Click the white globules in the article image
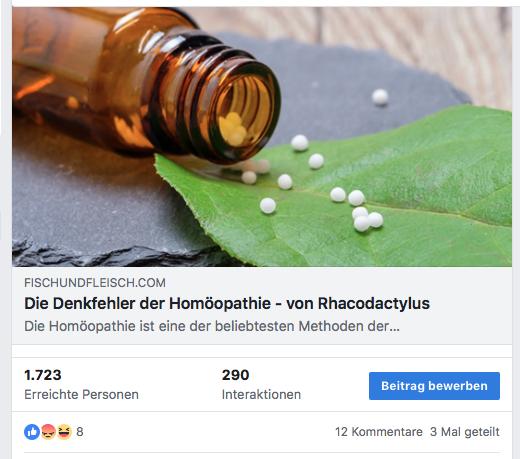This screenshot has width=520, height=459. pyautogui.click(x=320, y=187)
